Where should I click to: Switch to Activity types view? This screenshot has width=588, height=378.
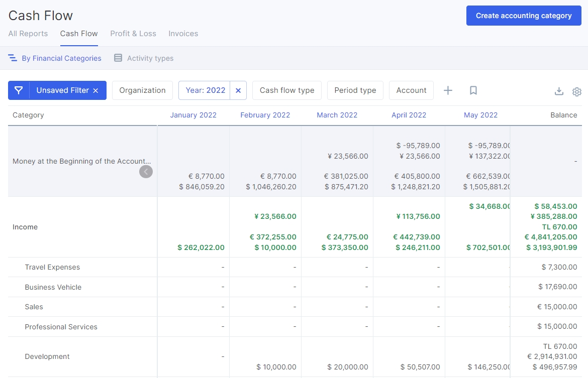click(x=144, y=58)
